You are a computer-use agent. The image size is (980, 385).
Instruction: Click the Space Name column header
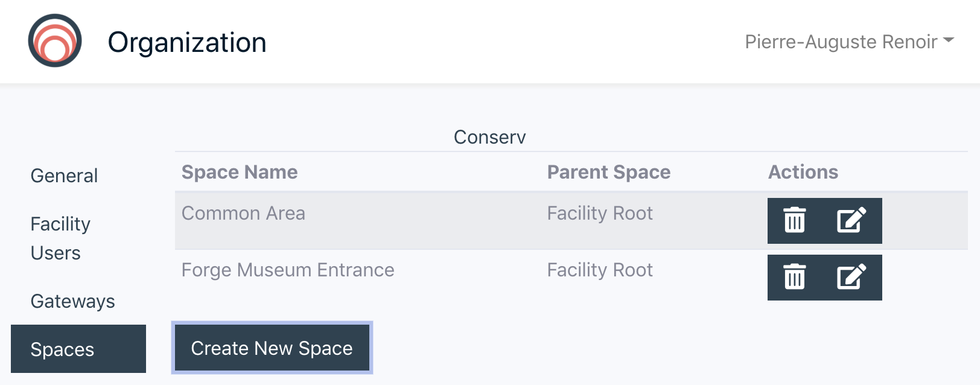click(x=240, y=172)
